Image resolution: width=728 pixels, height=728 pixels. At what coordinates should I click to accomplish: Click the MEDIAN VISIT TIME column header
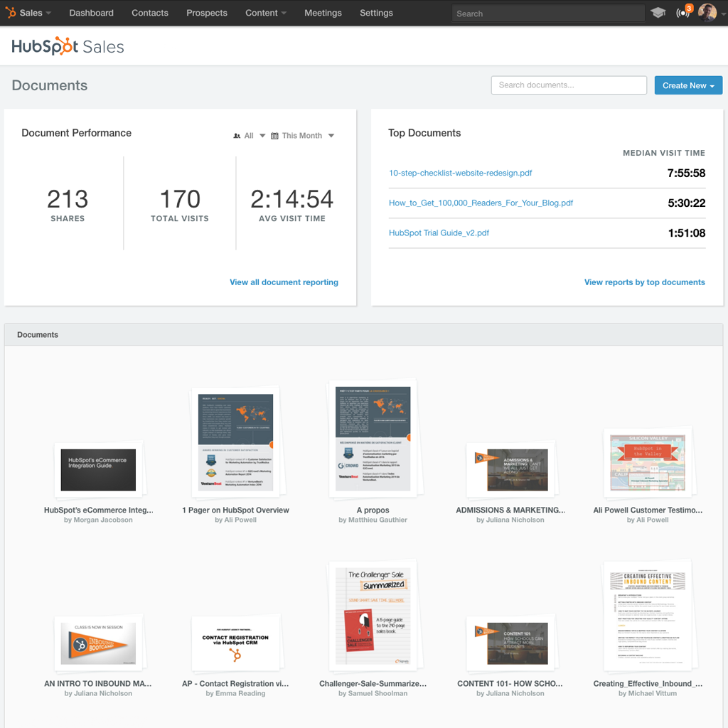(664, 154)
